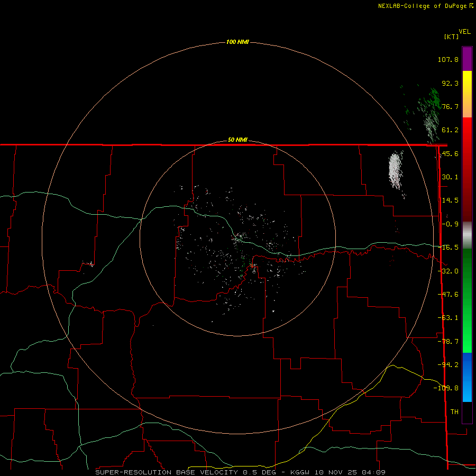The width and height of the screenshot is (476, 476).
Task: Click the -47.6 velocity scale value
Action: tap(448, 295)
